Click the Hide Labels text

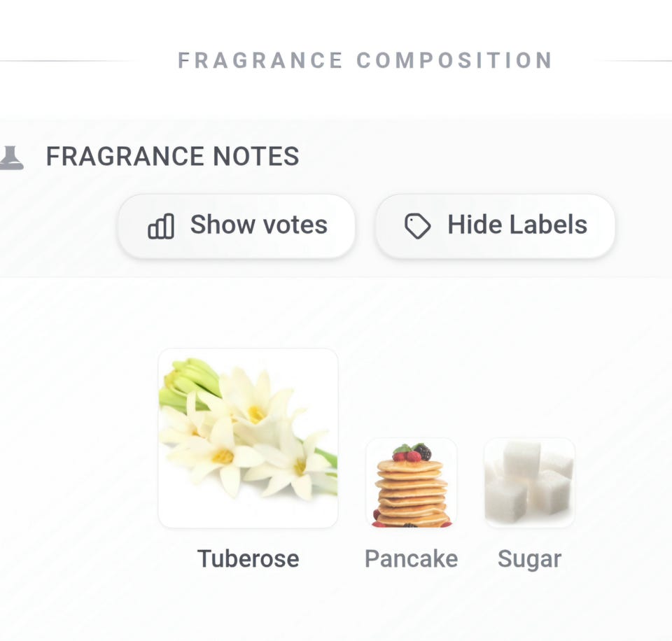pos(517,225)
